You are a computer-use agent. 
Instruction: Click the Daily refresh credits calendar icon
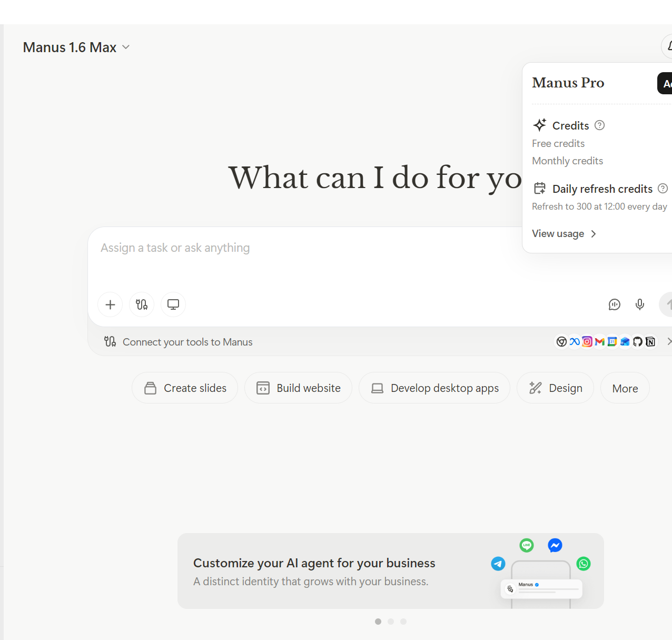(540, 189)
